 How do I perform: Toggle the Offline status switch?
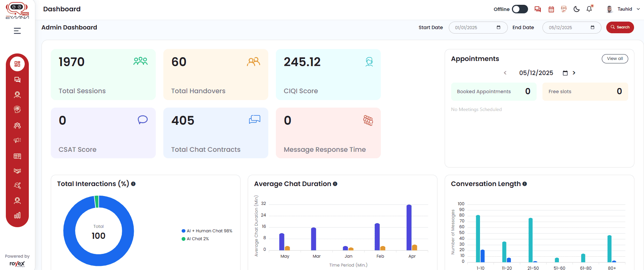[520, 9]
